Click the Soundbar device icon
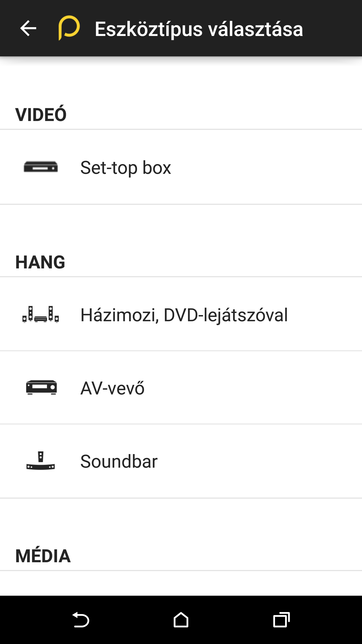The width and height of the screenshot is (362, 644). [40, 461]
